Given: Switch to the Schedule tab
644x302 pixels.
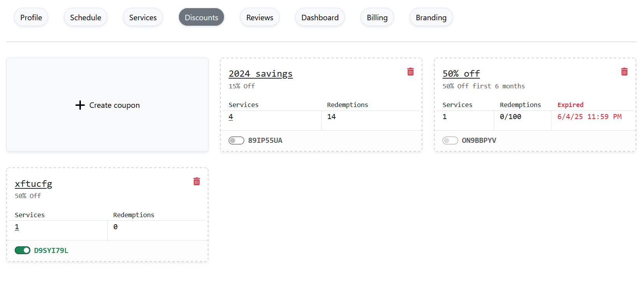Looking at the screenshot, I should coord(86,18).
